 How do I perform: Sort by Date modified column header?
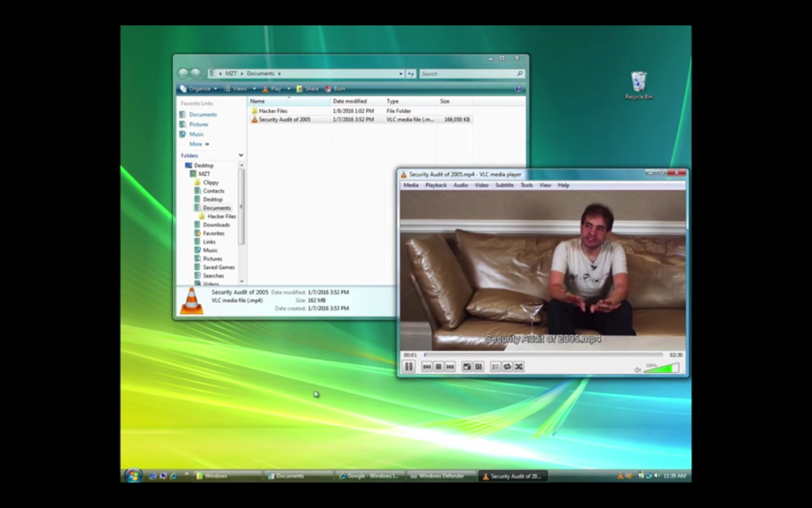357,101
